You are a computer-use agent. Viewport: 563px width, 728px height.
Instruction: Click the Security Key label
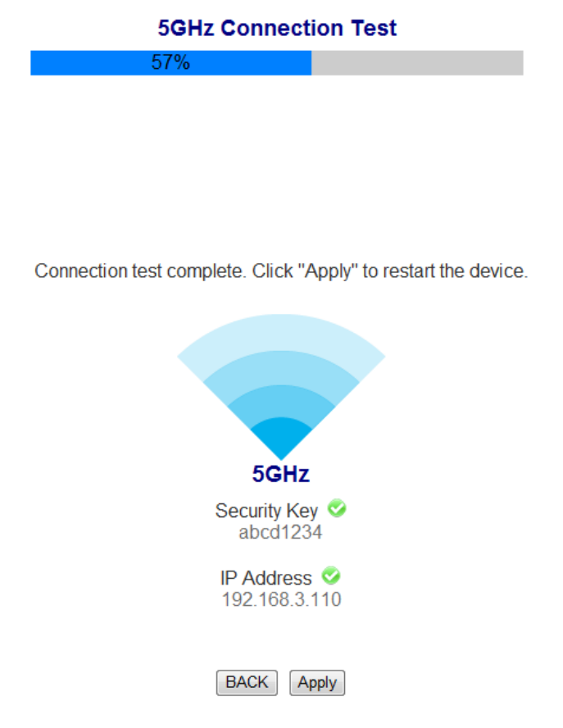pyautogui.click(x=266, y=511)
